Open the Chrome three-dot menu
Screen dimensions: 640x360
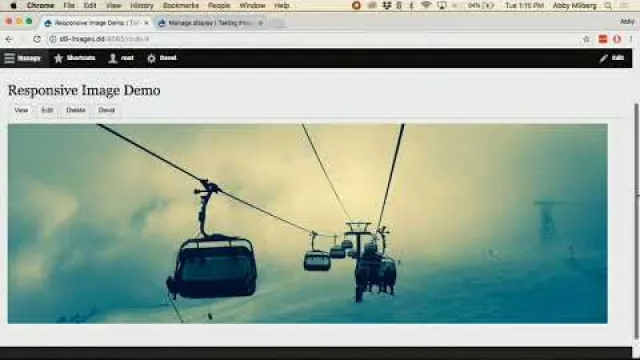[x=631, y=39]
